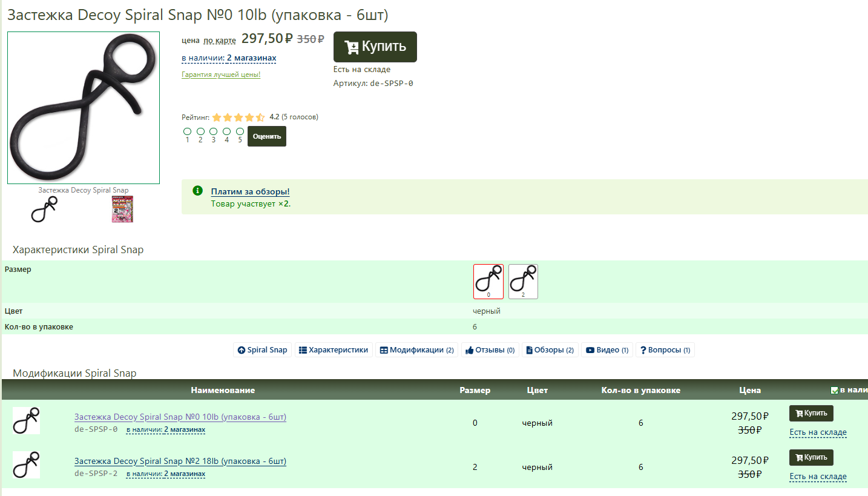Open the Обзоры (2) tab
Screen dimensions: 868x496
pos(550,350)
